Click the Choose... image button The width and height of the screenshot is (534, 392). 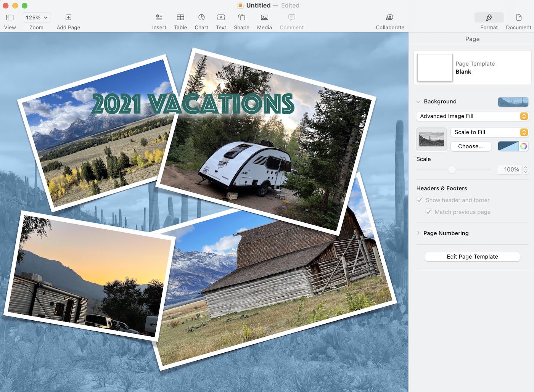coord(470,146)
